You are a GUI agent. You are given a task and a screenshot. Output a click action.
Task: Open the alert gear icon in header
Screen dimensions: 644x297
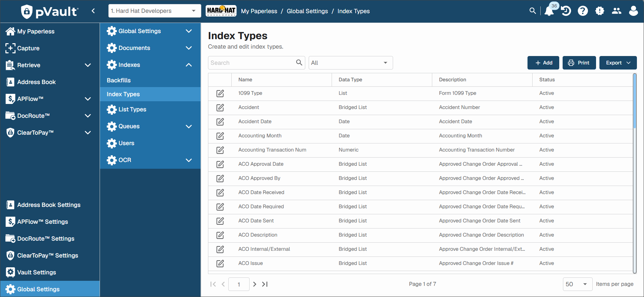coord(600,11)
